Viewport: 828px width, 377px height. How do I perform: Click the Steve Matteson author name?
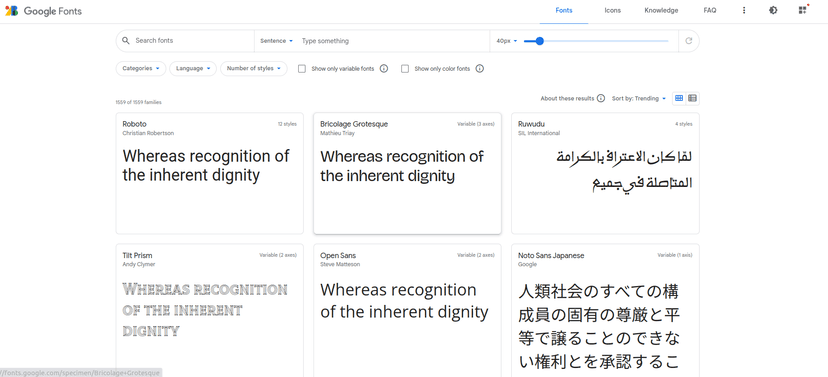pos(340,264)
